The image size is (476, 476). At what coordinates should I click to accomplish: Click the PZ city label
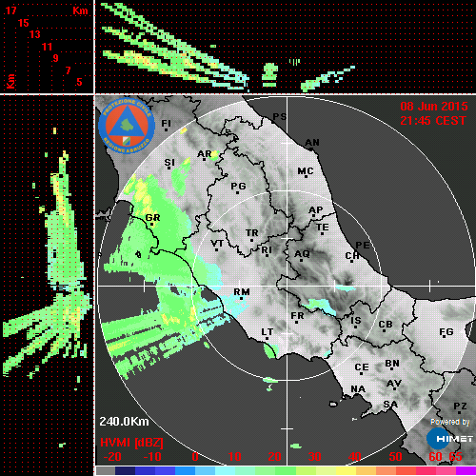pos(460,407)
